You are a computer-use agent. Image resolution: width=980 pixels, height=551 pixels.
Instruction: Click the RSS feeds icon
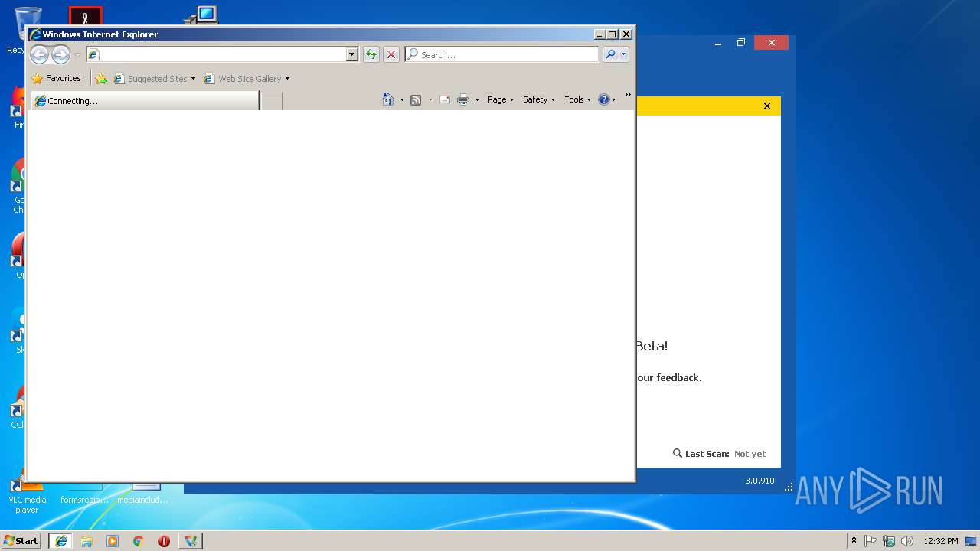[416, 99]
